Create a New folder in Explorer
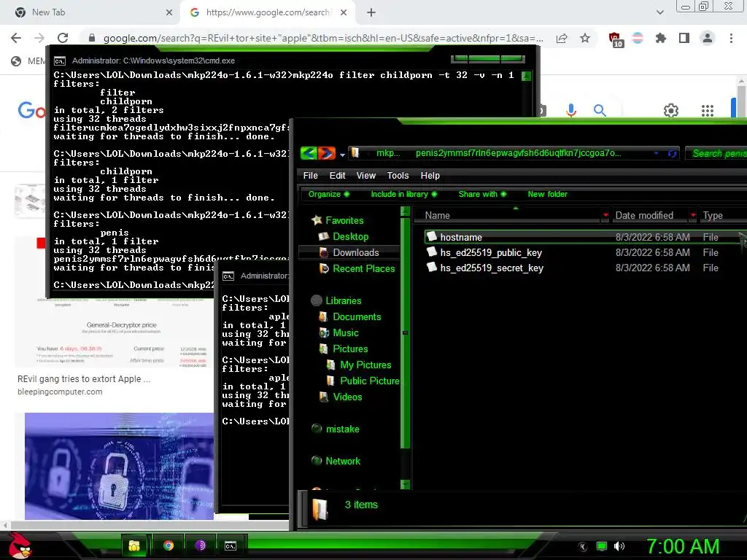The height and width of the screenshot is (560, 747). pyautogui.click(x=547, y=194)
